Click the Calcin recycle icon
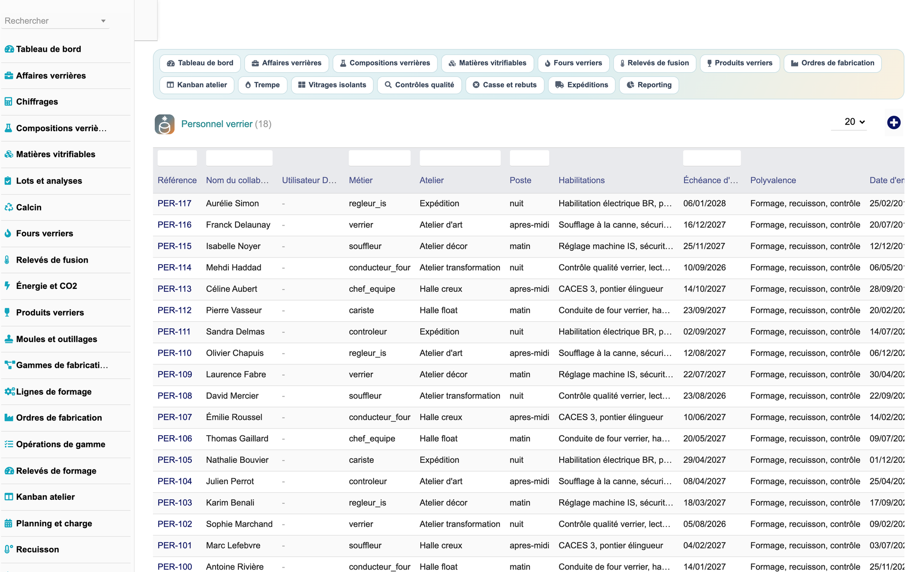Image resolution: width=924 pixels, height=572 pixels. (9, 207)
